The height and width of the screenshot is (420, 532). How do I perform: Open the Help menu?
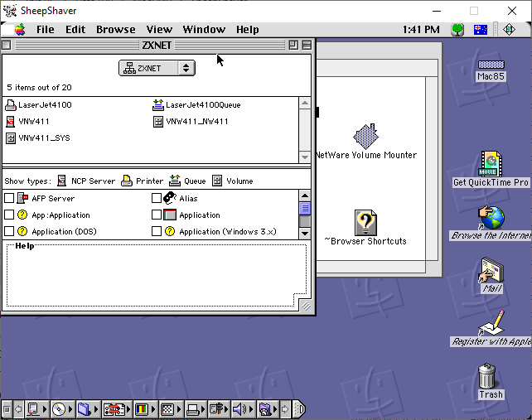pyautogui.click(x=247, y=30)
